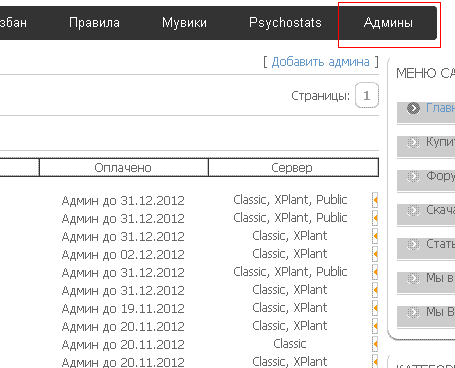Click the bullet icon beside Скача

click(413, 210)
